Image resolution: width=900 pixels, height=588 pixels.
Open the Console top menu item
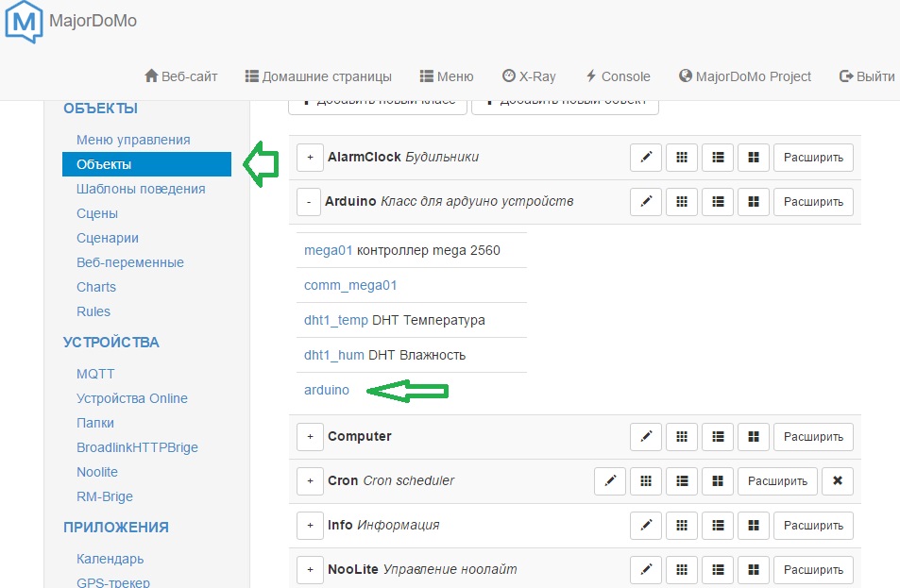click(618, 76)
